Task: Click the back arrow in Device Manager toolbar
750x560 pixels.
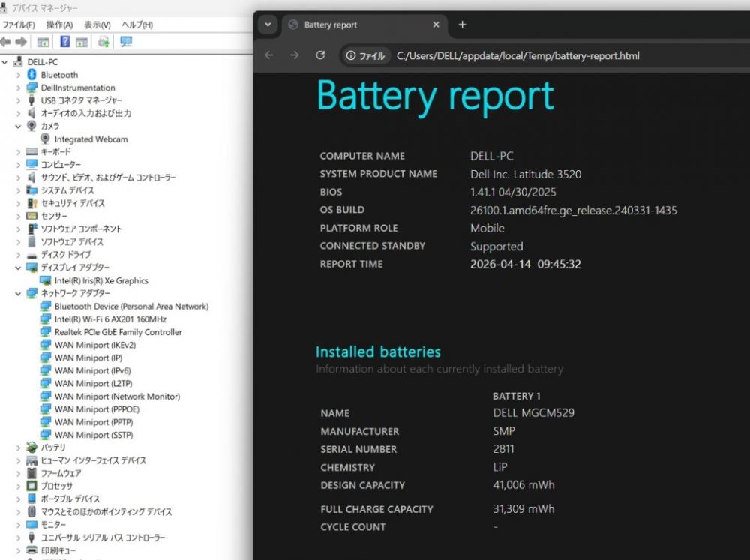Action: pyautogui.click(x=5, y=42)
